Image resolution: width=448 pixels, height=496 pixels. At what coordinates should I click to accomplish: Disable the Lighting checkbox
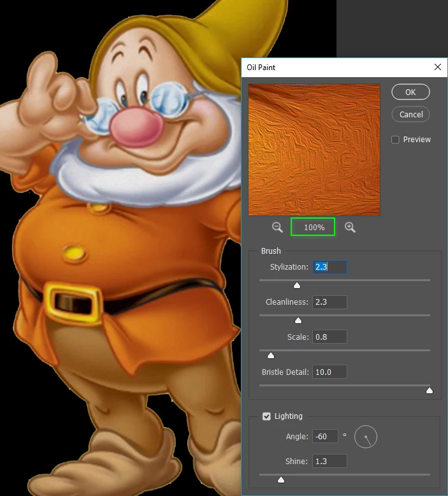266,416
